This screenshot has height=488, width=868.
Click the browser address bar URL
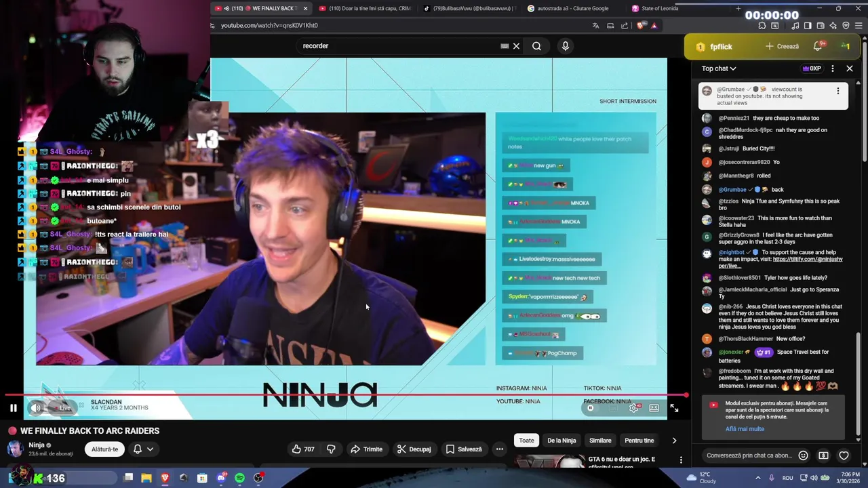tap(269, 26)
